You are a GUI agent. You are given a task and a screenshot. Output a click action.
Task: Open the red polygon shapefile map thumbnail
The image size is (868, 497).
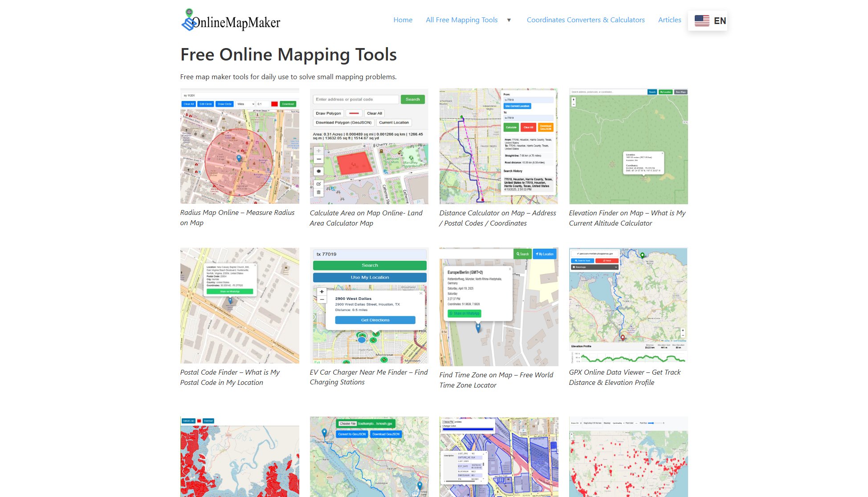[240, 457]
